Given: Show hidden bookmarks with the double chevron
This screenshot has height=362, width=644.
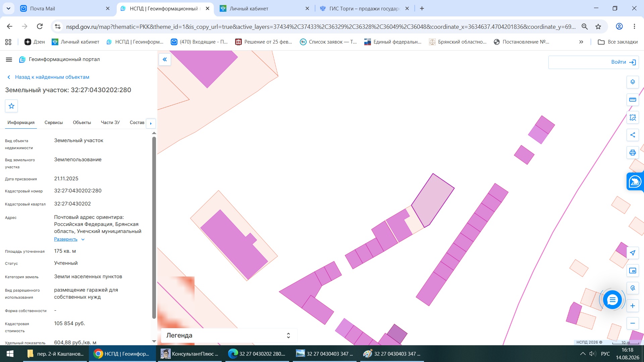Looking at the screenshot, I should point(581,42).
